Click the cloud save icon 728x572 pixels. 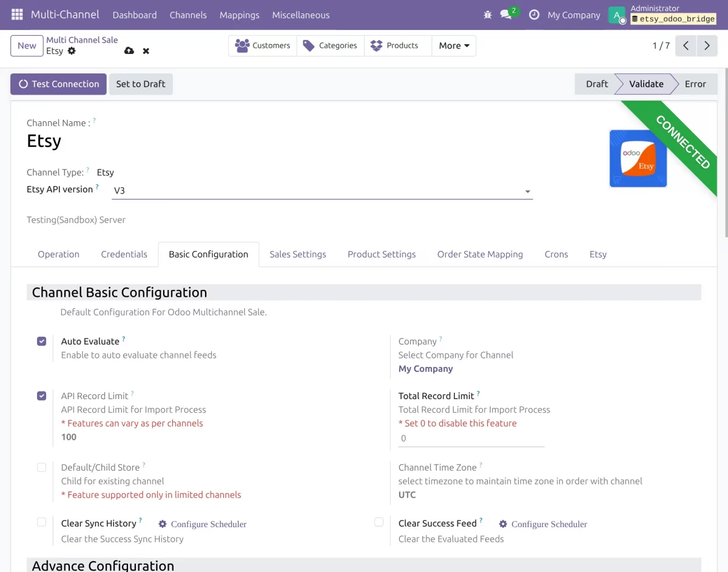(x=129, y=51)
